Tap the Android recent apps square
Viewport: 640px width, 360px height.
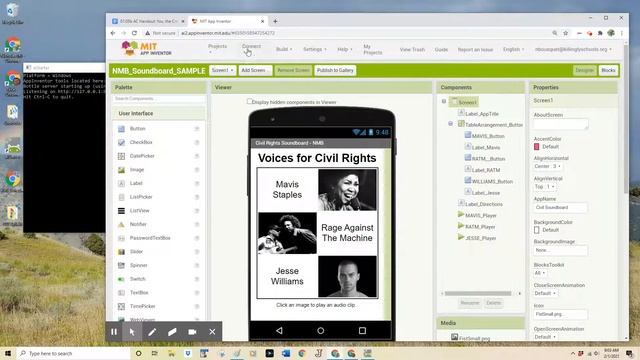click(x=362, y=331)
